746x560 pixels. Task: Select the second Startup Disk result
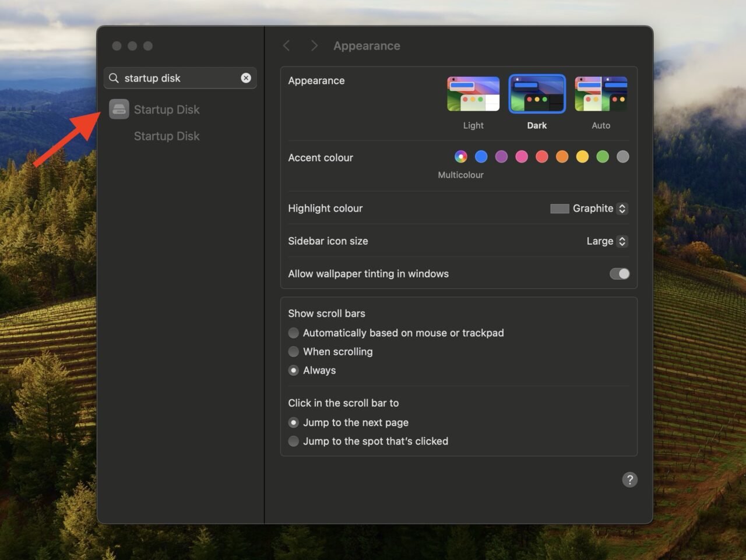(x=167, y=136)
